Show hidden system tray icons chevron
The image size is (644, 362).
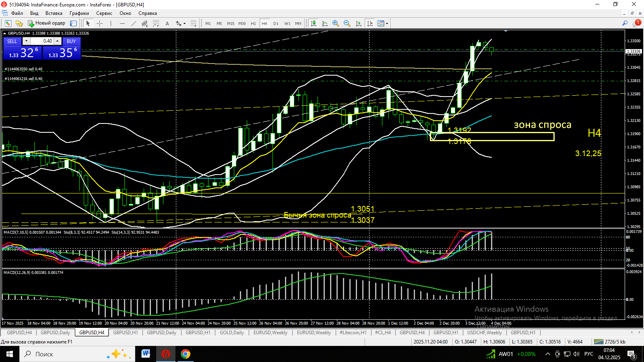point(548,354)
